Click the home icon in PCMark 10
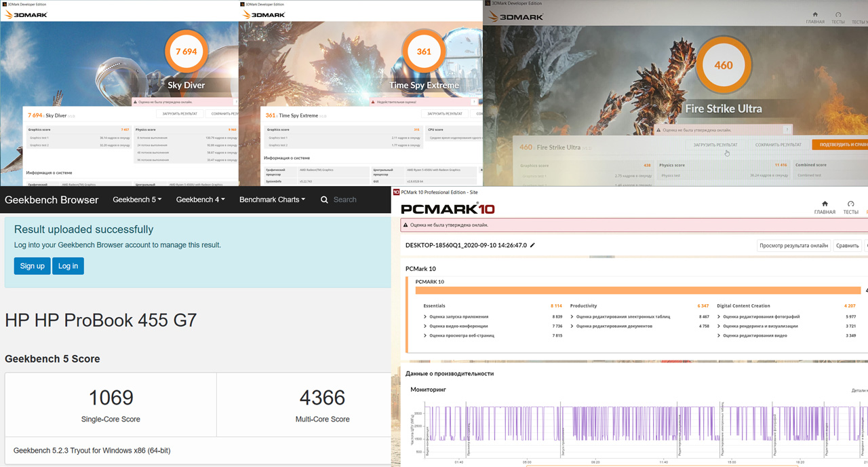Screen dimensions: 868x467 tap(825, 203)
